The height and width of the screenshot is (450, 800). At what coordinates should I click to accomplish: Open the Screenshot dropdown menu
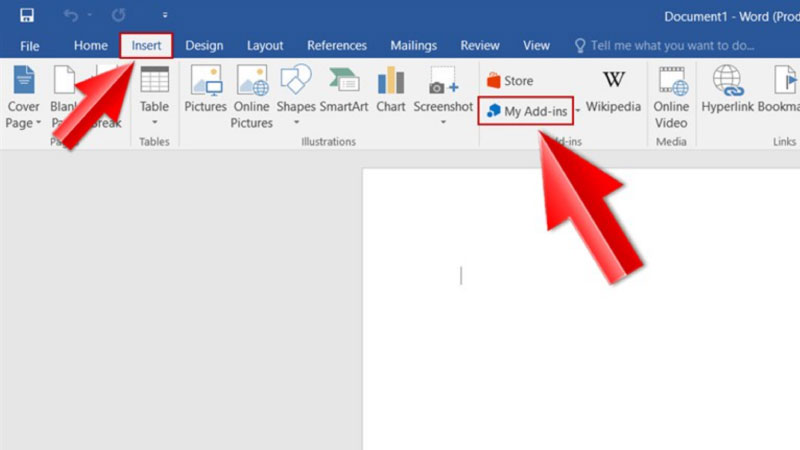[x=443, y=123]
